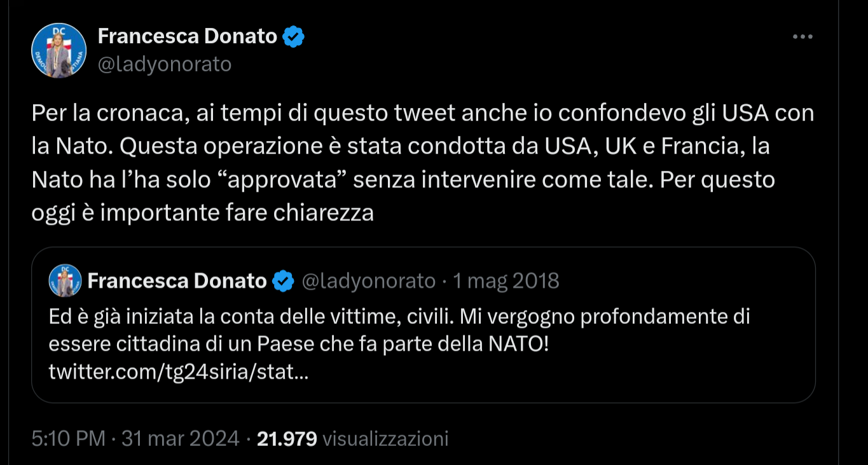Click the main tweet text body
This screenshot has height=465, width=868.
click(420, 162)
